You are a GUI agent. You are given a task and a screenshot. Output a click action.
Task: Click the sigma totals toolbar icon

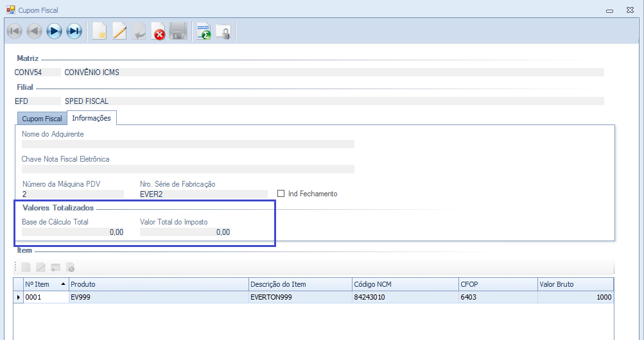click(204, 31)
